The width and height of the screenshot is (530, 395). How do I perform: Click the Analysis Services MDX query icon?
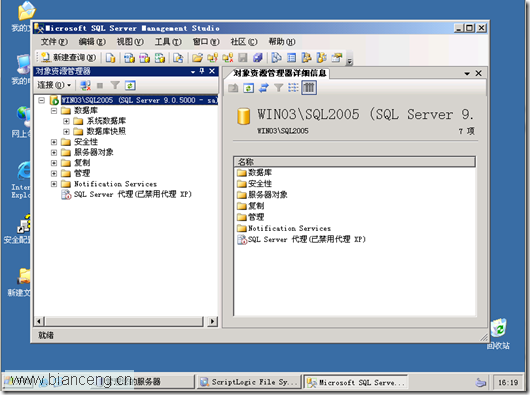click(129, 58)
